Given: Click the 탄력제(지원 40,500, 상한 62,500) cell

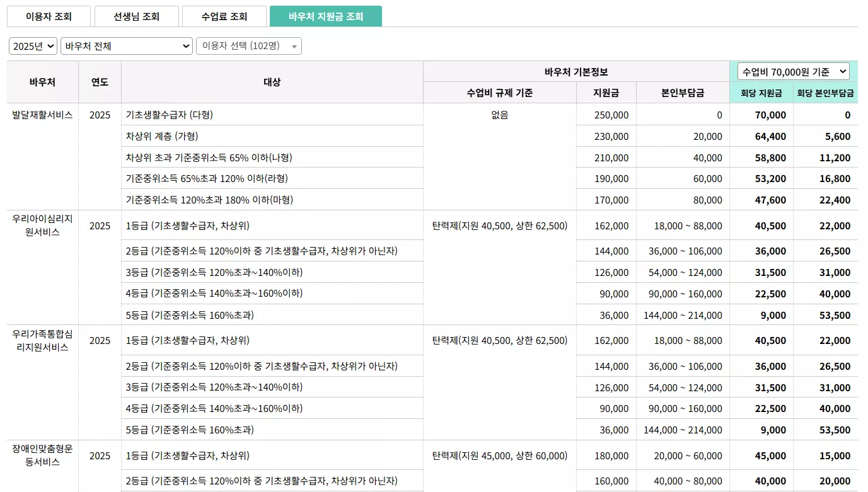Looking at the screenshot, I should click(x=499, y=226).
